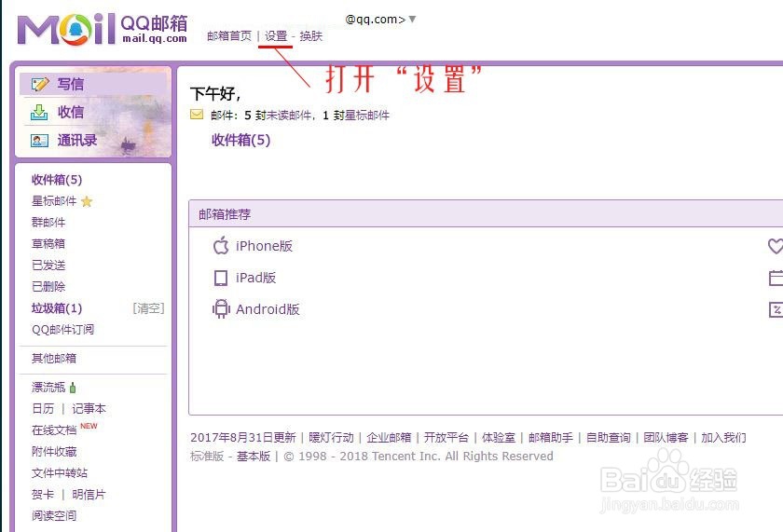Open the 垃圾箱(1) spam folder
Viewport: 783px width, 532px height.
click(x=57, y=308)
